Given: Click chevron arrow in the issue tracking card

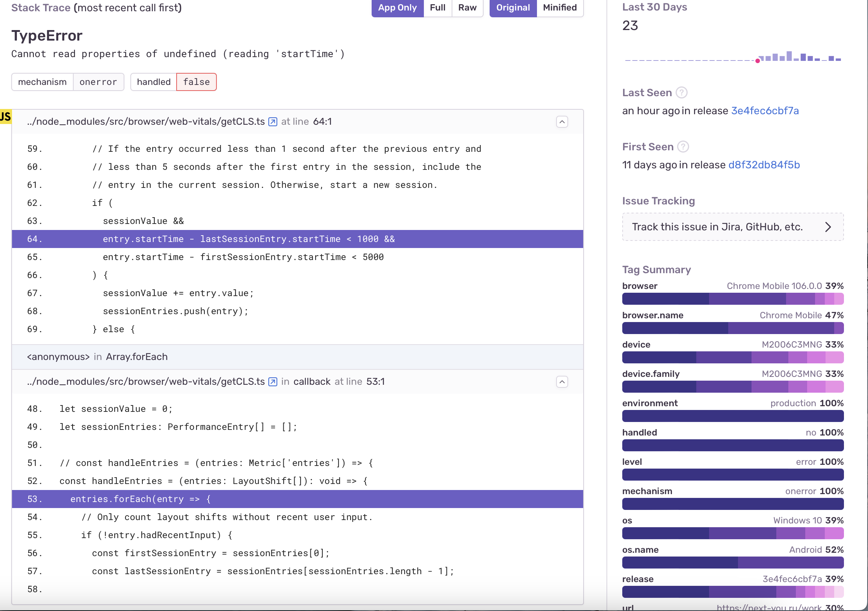Looking at the screenshot, I should point(828,227).
